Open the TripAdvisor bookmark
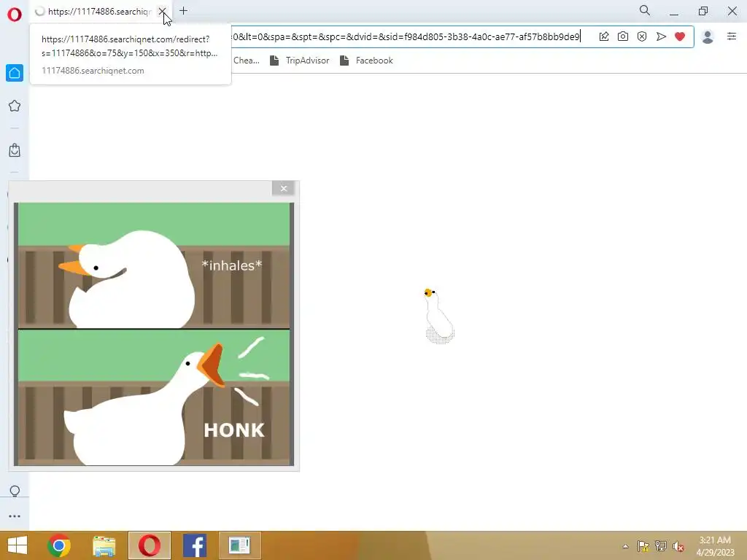747x560 pixels. coord(299,61)
